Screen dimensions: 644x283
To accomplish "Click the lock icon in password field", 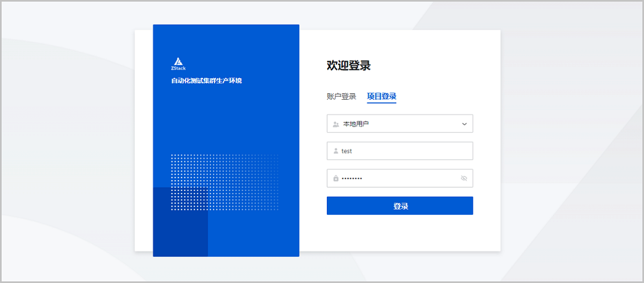I will (336, 178).
